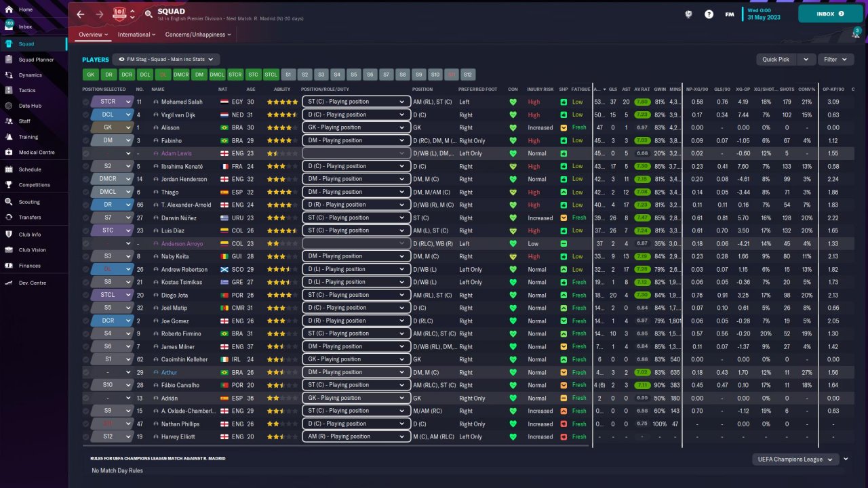Tick the selection circle for Darwin Núñez
The height and width of the screenshot is (488, 868).
85,218
